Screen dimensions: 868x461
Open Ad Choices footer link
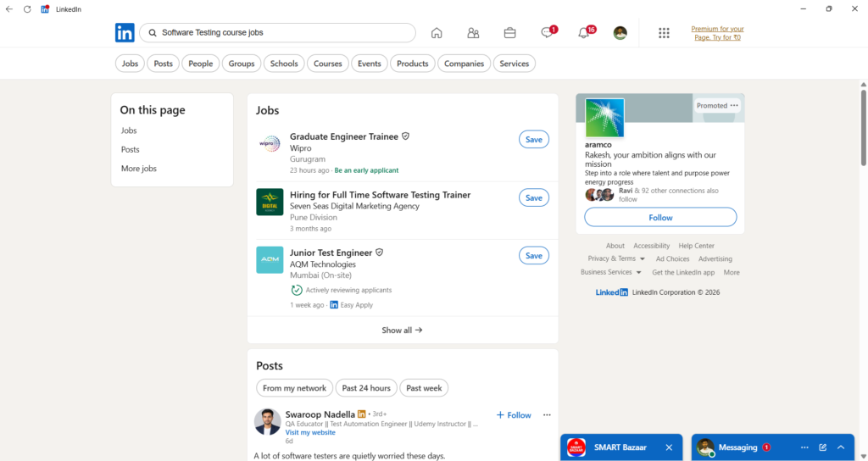(x=672, y=259)
